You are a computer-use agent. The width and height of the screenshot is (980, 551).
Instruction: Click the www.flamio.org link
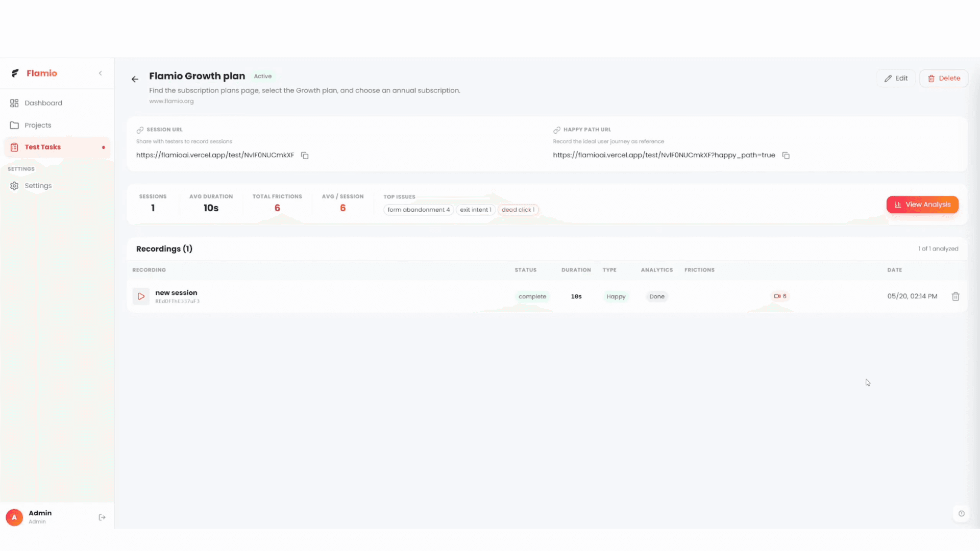pos(171,101)
